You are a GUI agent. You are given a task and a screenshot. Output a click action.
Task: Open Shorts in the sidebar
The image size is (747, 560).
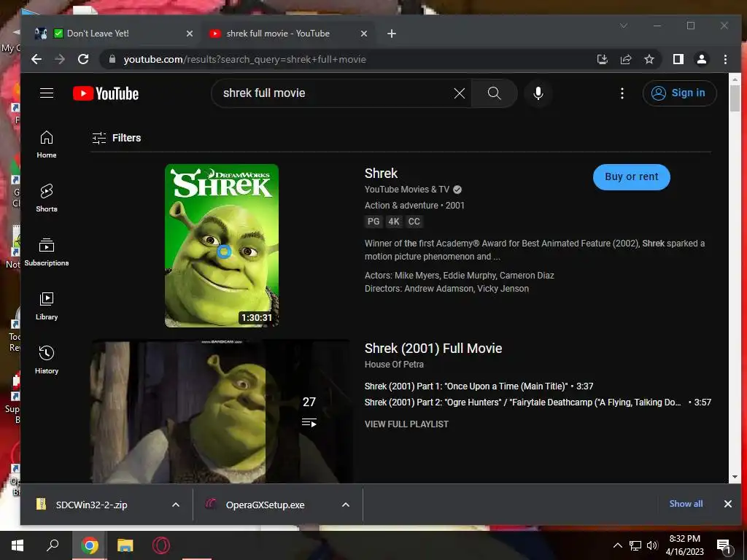coord(46,198)
